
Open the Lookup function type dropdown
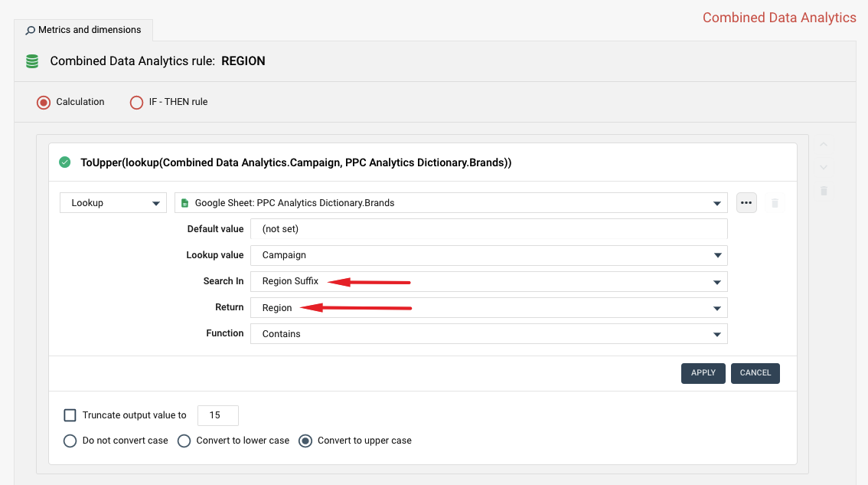(x=113, y=203)
